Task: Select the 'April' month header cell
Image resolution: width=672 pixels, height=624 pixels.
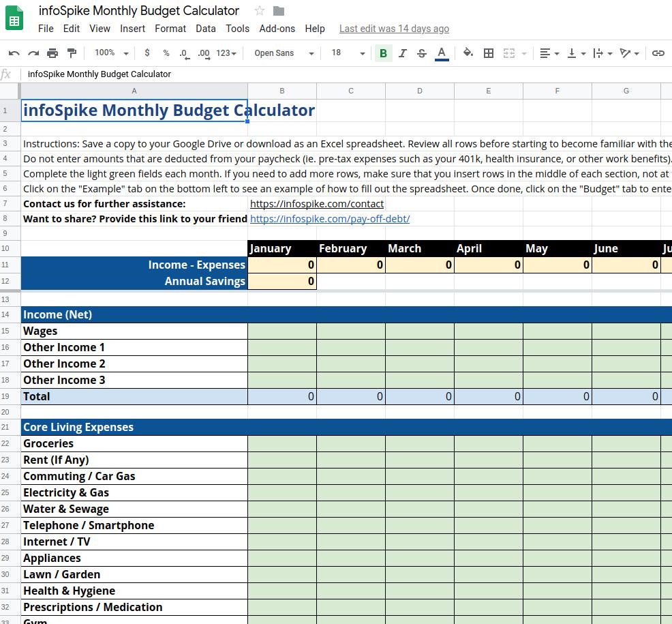Action: (489, 249)
